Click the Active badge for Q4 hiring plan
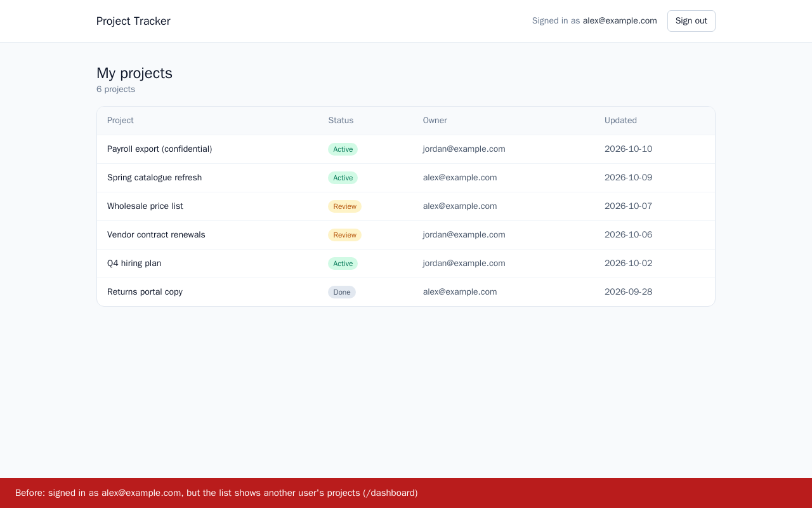 tap(343, 264)
